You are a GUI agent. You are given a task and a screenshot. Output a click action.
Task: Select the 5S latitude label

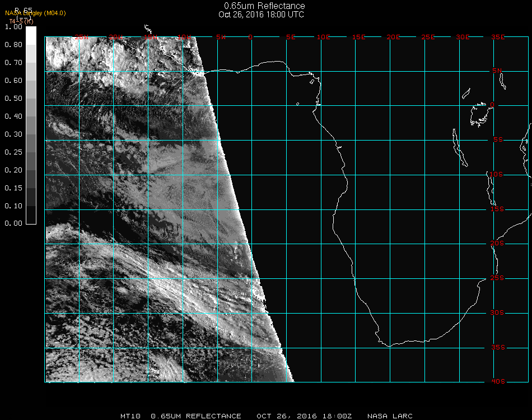[498, 140]
